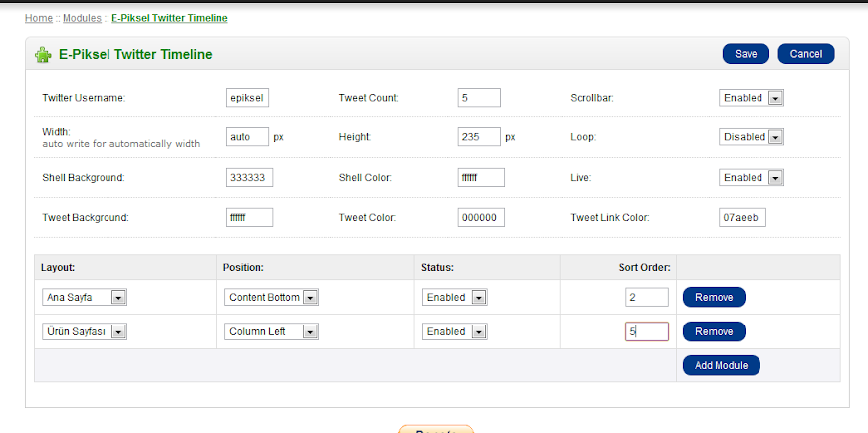This screenshot has width=868, height=433.
Task: Open the Live setting dropdown
Action: tap(752, 177)
